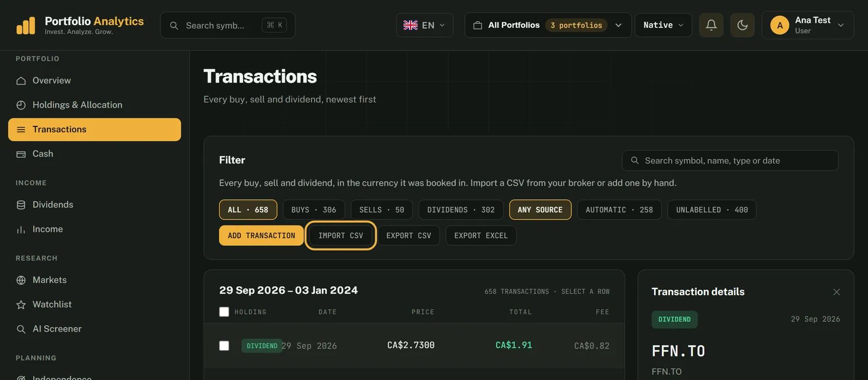Click Export CSV button
868x380 pixels.
[409, 236]
